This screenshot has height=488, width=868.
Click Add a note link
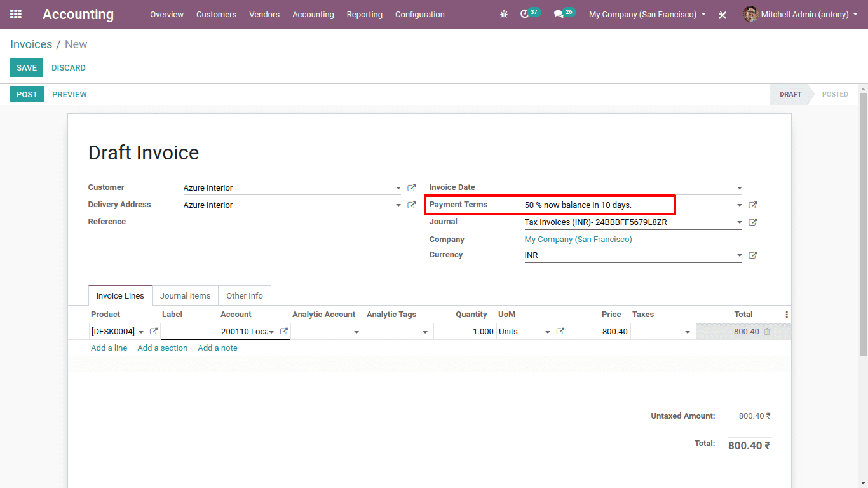tap(217, 348)
